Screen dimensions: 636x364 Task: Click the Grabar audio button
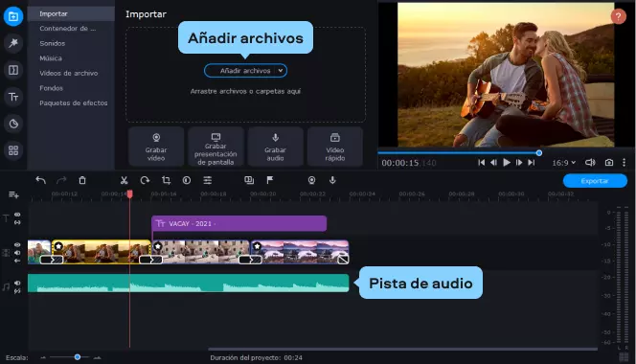(276, 147)
